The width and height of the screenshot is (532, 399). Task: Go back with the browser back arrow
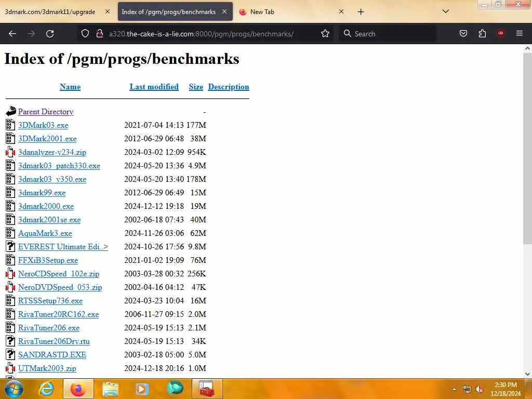[x=12, y=34]
